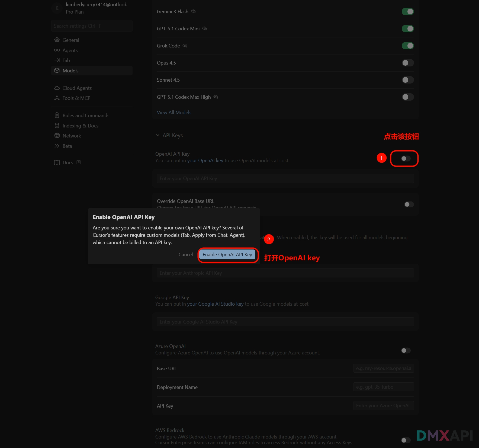Click the Docs book icon

57,162
